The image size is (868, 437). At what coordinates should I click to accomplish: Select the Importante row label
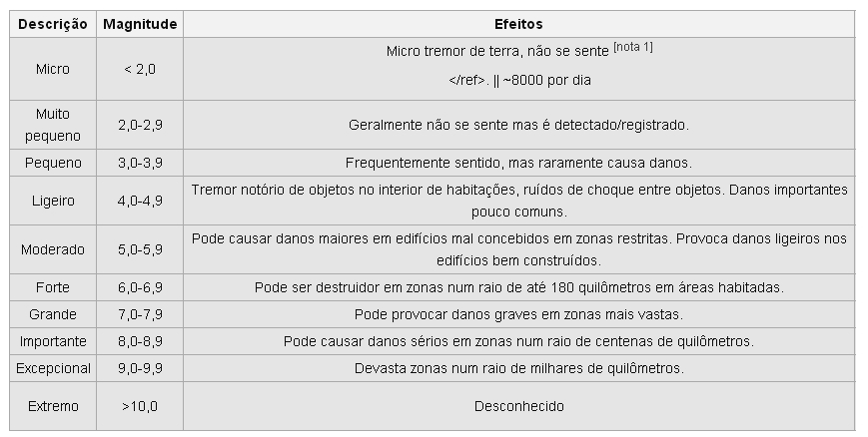point(53,341)
